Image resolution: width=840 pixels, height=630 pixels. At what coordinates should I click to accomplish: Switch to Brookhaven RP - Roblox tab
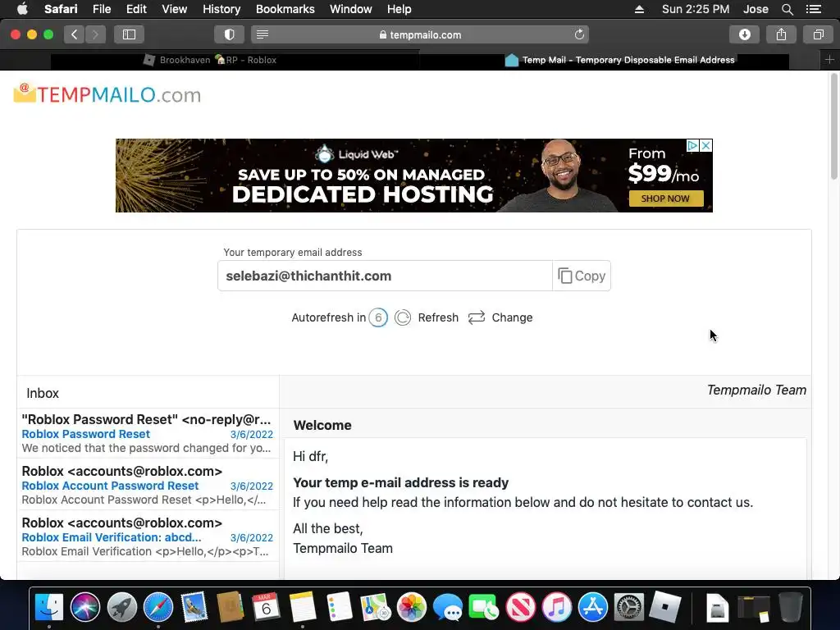210,60
